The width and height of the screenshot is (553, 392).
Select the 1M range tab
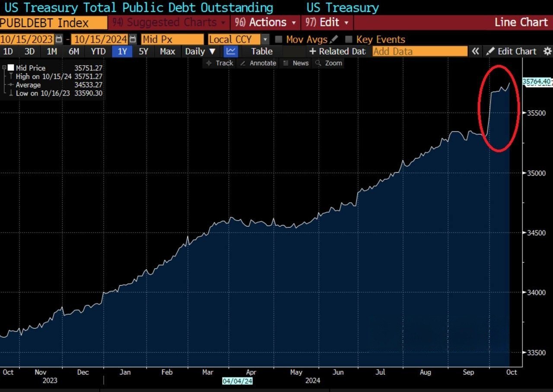[52, 51]
